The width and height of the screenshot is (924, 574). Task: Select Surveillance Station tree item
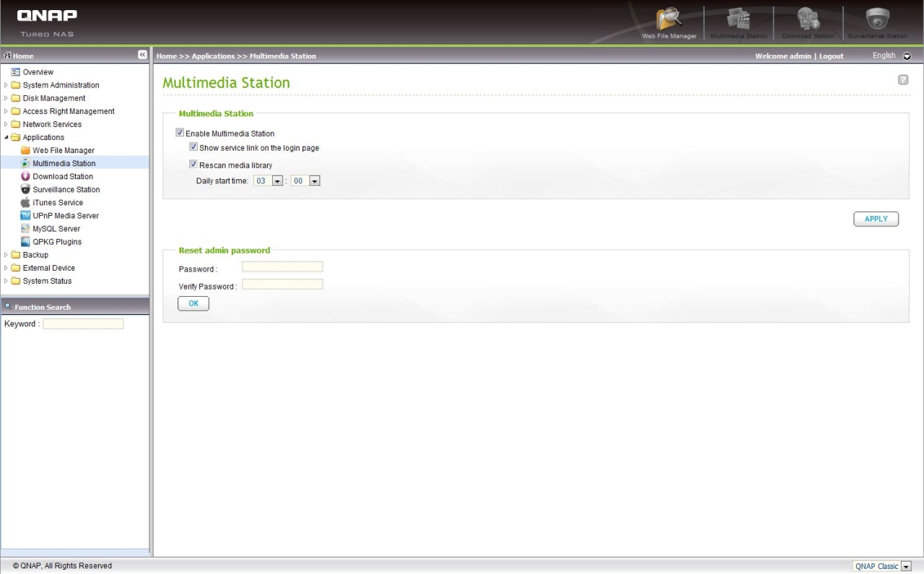(66, 189)
